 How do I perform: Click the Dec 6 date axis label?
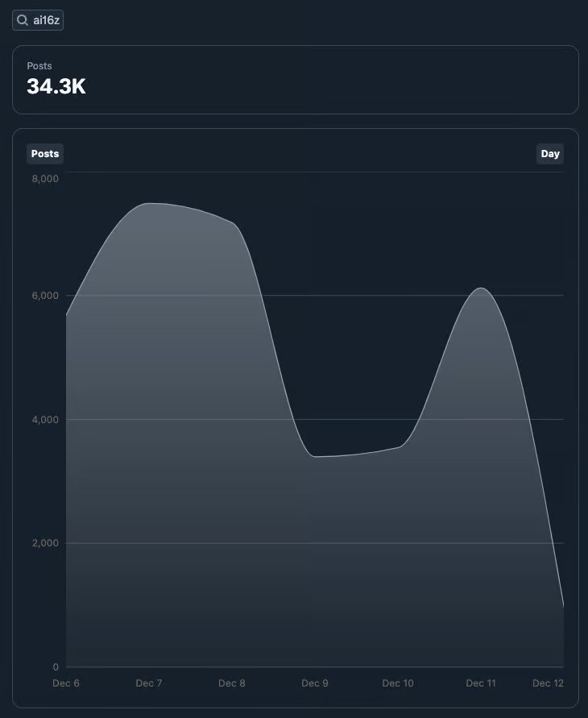(x=66, y=683)
